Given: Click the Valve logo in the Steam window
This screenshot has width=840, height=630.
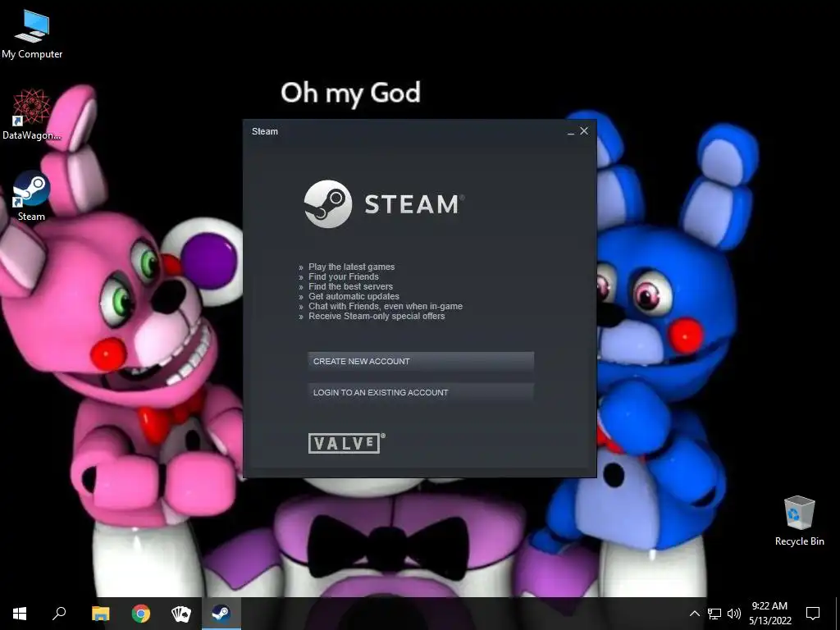Looking at the screenshot, I should [x=346, y=443].
